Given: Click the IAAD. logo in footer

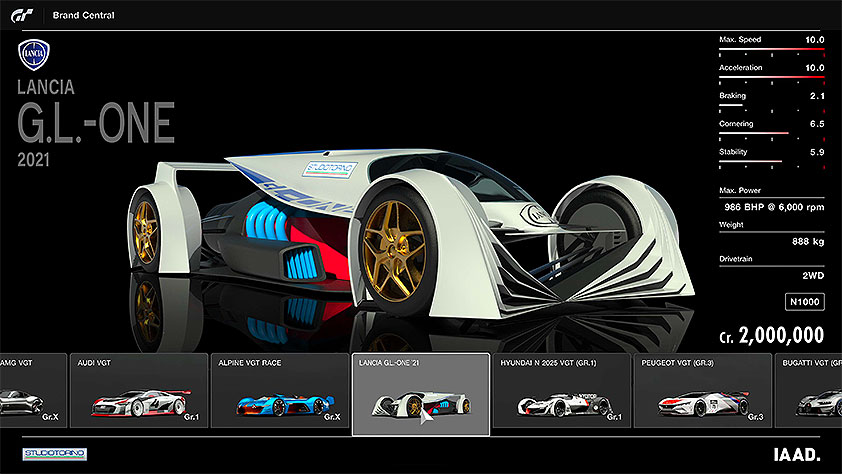Looking at the screenshot, I should point(797,455).
